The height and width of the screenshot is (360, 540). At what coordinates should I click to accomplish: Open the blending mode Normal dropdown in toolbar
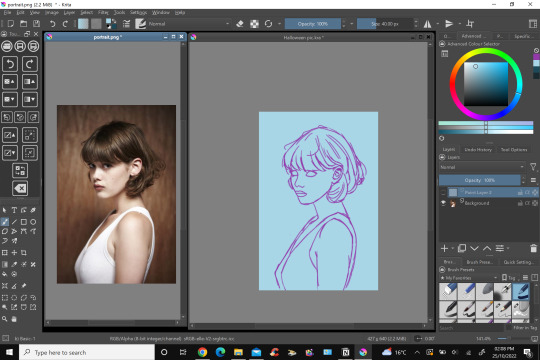coord(189,24)
